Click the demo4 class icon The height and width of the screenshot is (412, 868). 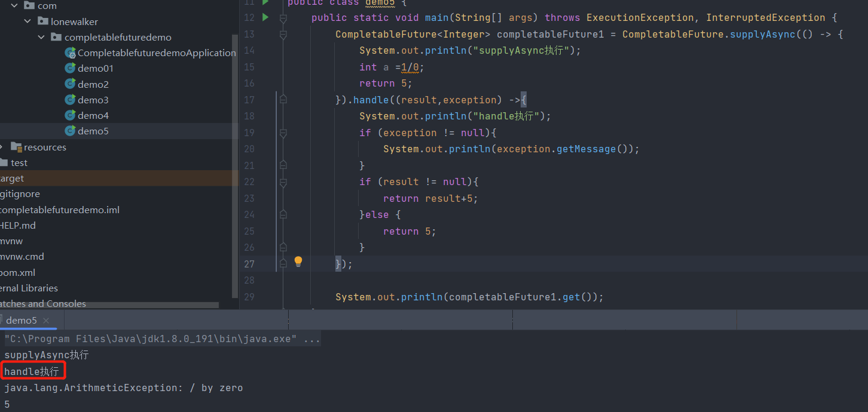pyautogui.click(x=70, y=115)
